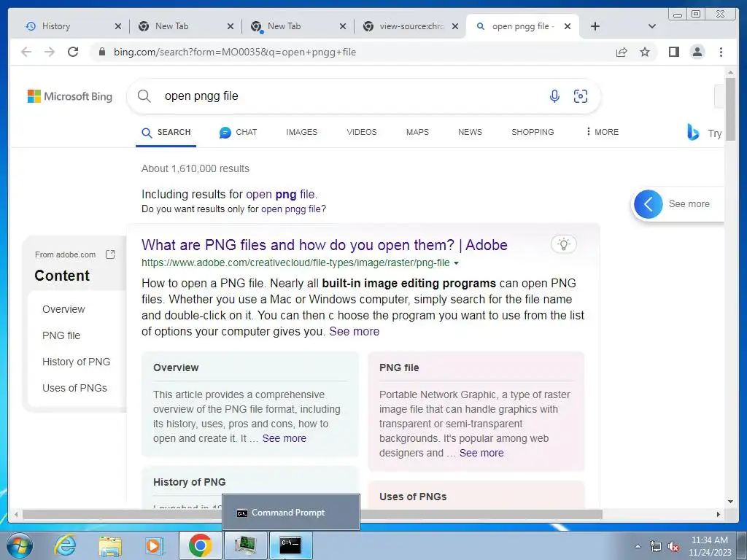Click the search magnifier in Bing box
Screen dimensions: 747x560
(x=144, y=96)
